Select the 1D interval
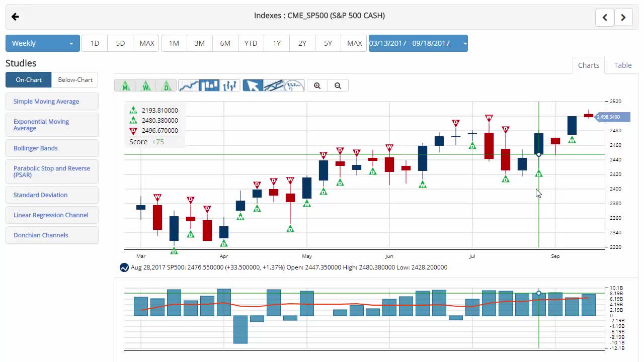 click(x=95, y=43)
